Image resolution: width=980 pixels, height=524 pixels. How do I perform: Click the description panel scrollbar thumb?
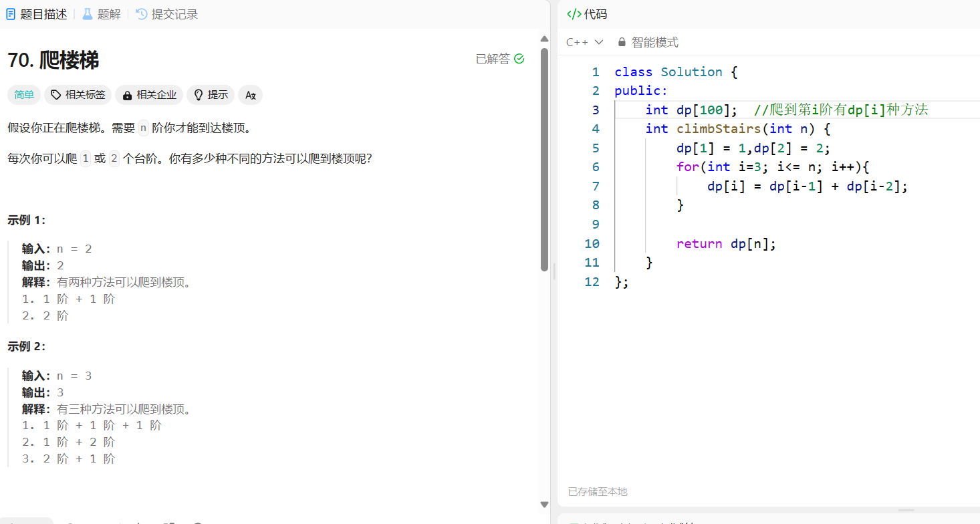[544, 159]
